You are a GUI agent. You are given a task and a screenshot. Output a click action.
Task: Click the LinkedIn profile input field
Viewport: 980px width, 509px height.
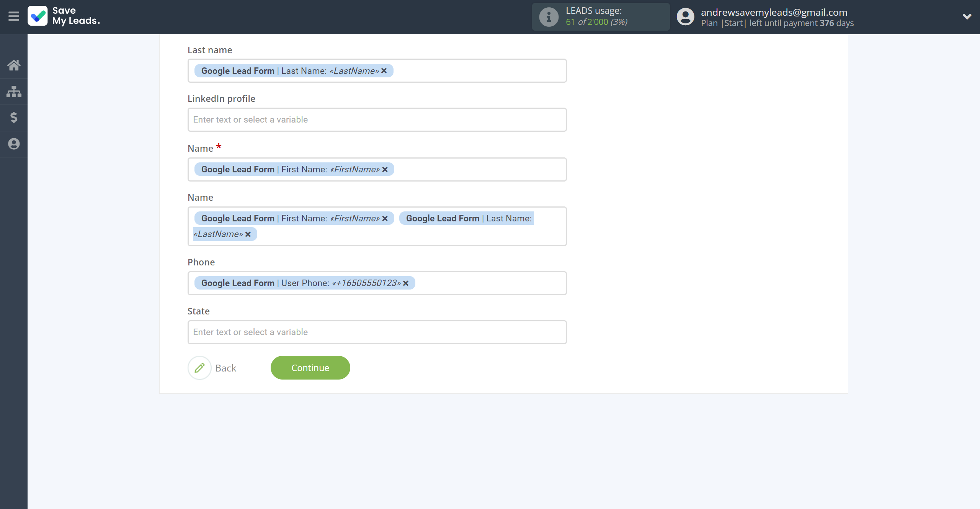(377, 119)
